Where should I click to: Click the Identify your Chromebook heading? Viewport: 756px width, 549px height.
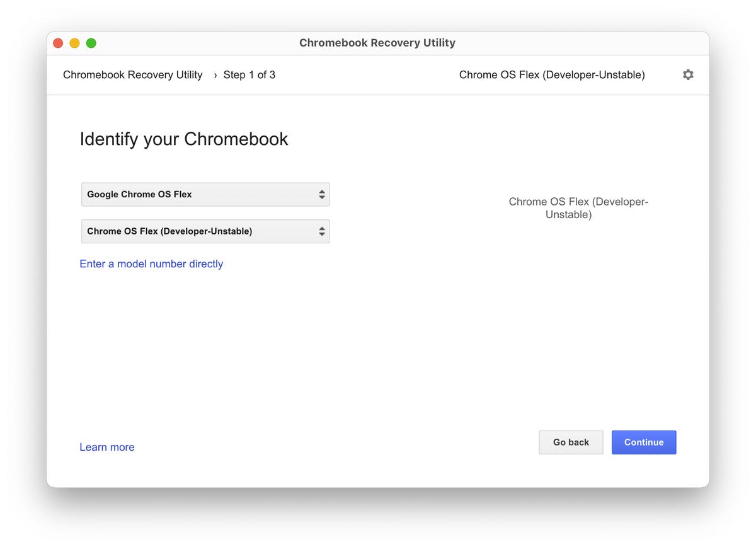click(184, 139)
